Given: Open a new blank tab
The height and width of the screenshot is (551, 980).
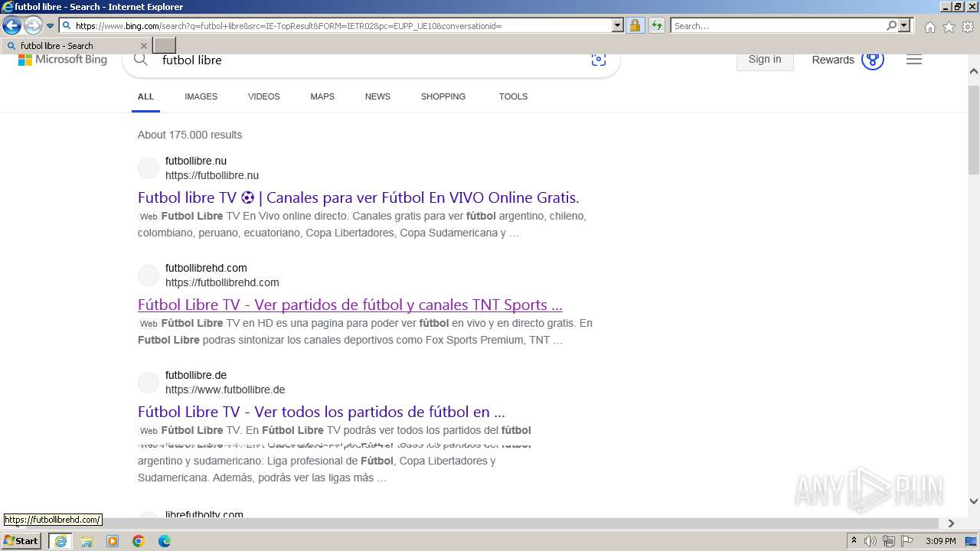Looking at the screenshot, I should (165, 46).
